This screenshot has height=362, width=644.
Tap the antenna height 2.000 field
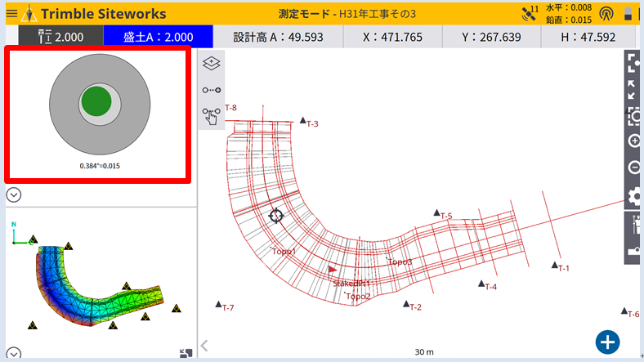61,37
